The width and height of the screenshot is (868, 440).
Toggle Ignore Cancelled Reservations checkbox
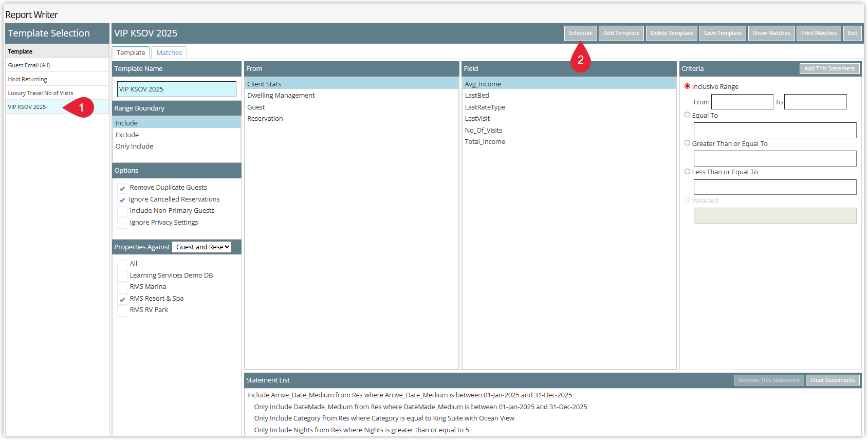(x=122, y=200)
